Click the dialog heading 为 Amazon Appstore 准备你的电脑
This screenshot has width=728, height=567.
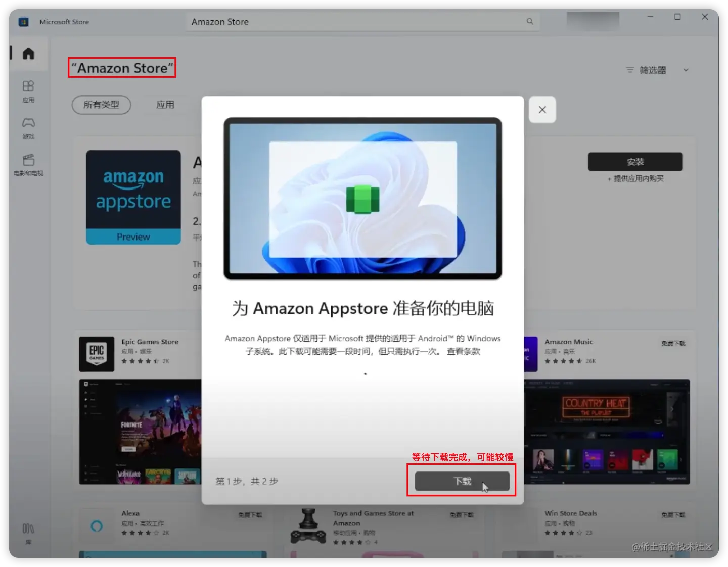coord(363,308)
